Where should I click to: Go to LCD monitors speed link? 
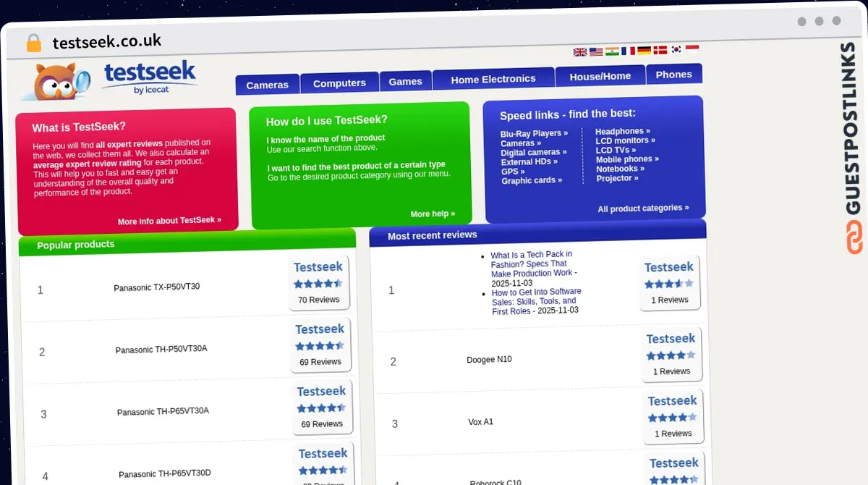[x=626, y=140]
